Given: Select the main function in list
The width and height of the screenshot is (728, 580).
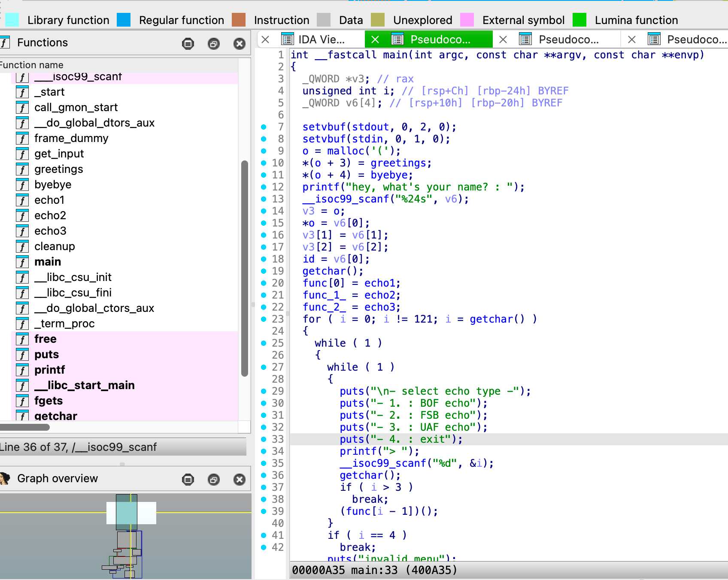Looking at the screenshot, I should [48, 262].
